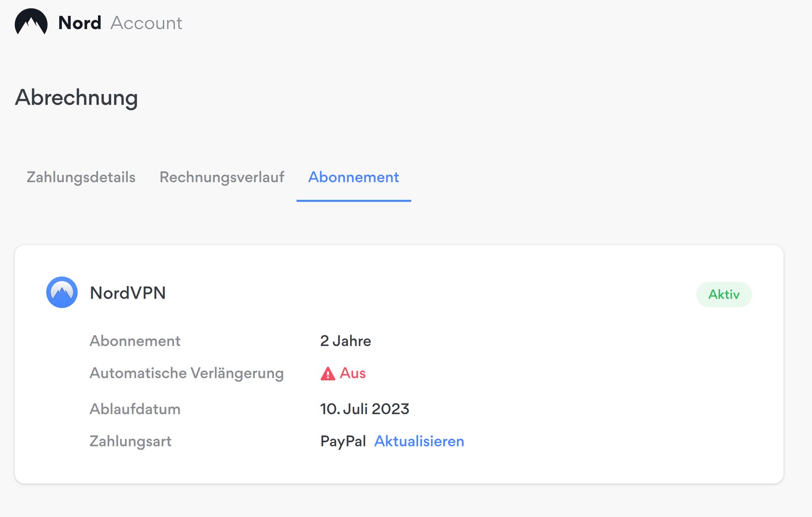Click the 2 Jahre subscription value
The width and height of the screenshot is (812, 517).
(346, 341)
